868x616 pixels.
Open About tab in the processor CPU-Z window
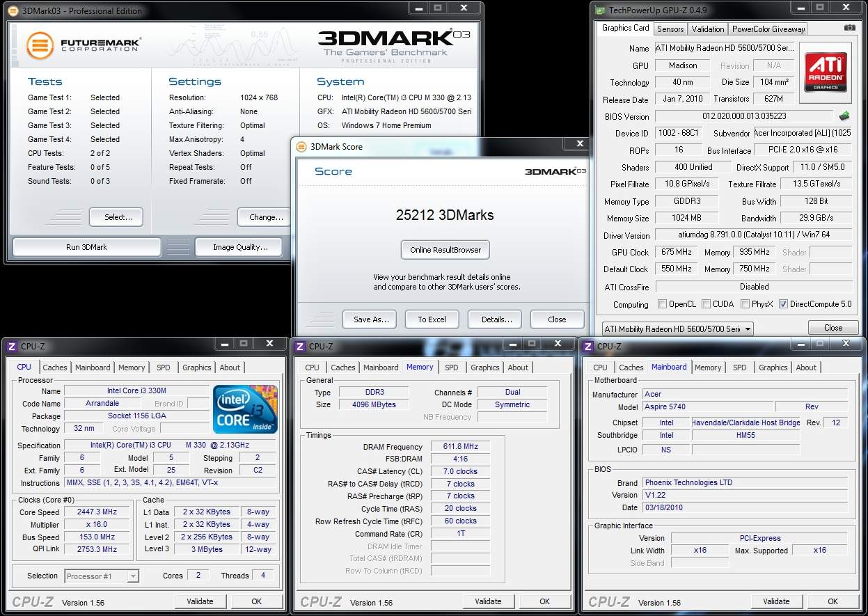(230, 368)
